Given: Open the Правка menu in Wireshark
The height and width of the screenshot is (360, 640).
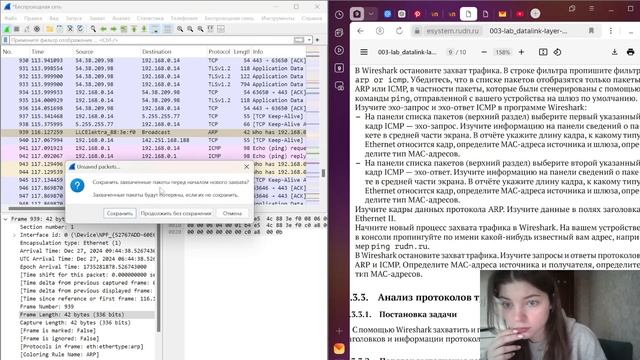Looking at the screenshot, I should (33, 18).
